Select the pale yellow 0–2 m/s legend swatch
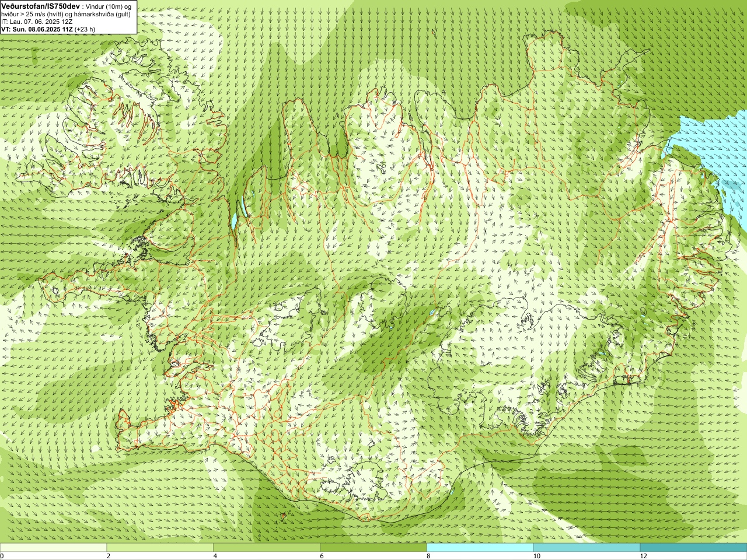 click(53, 548)
